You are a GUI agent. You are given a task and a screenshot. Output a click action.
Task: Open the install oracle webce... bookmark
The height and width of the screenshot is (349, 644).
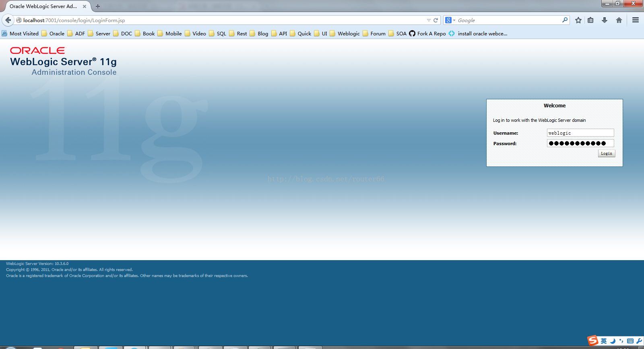click(x=478, y=33)
